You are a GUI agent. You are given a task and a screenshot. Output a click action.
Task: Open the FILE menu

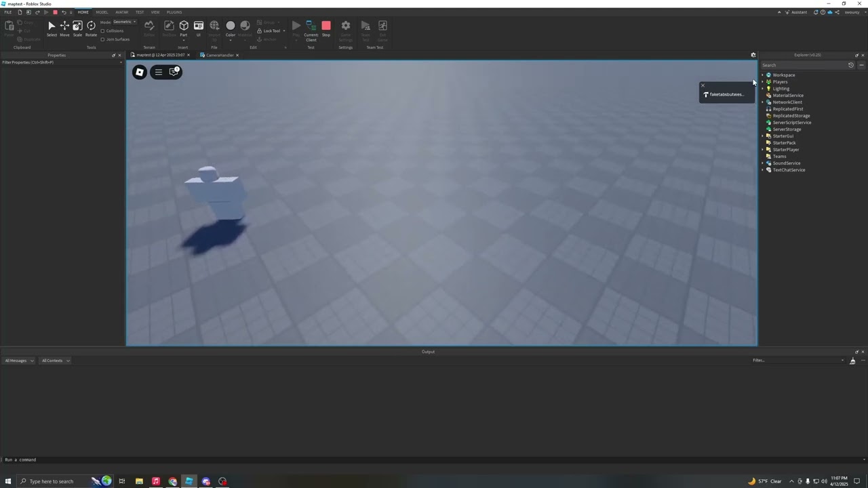(8, 12)
